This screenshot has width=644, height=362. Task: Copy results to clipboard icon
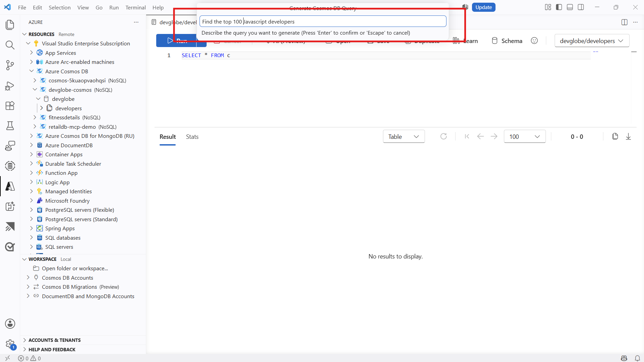tap(615, 136)
